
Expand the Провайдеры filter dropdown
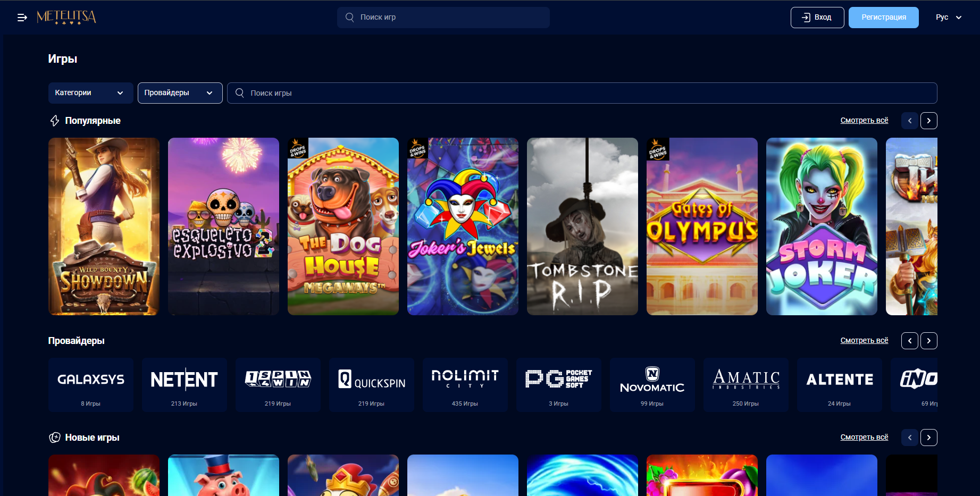tap(180, 93)
